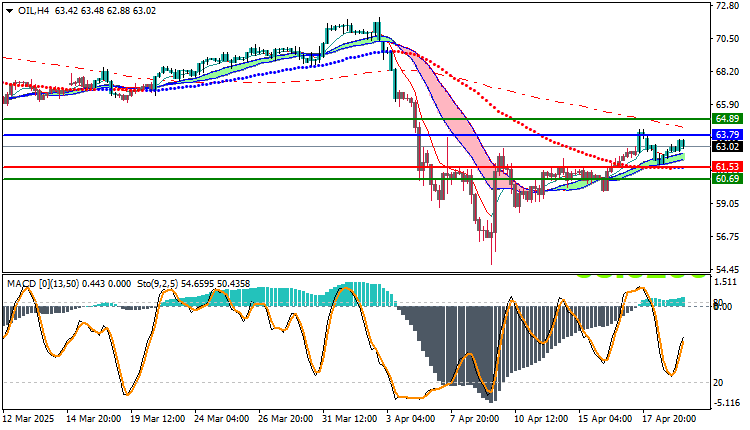Click the OHLC values 63.42 63.48 62.88 63.02
Viewport: 750px width, 430px height.
105,11
